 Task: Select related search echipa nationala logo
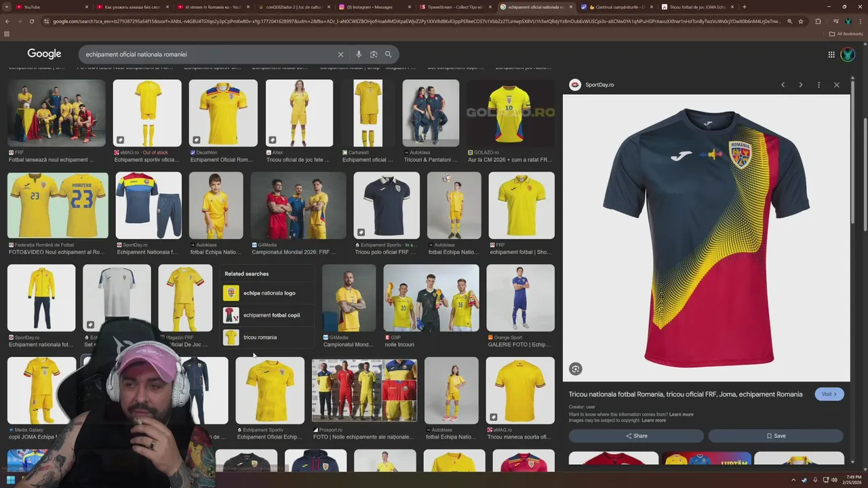tap(268, 293)
